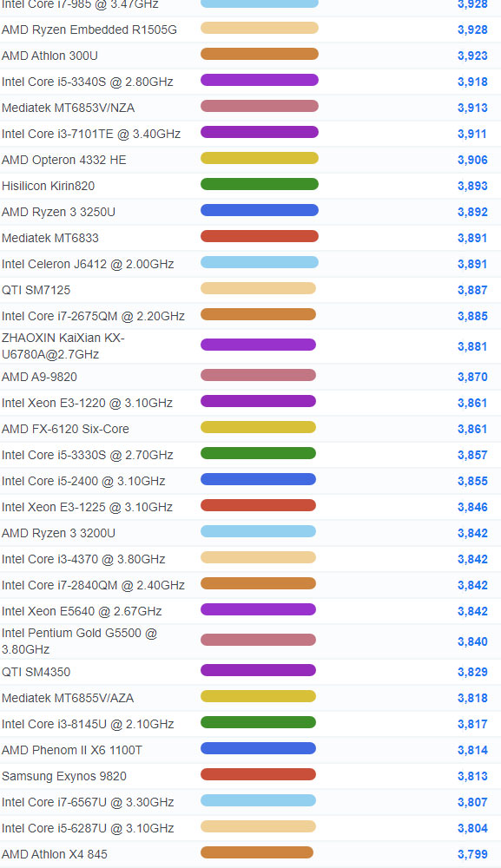Click the 3,807 score for Core i7-6567U
Viewport: 501px width, 868px height.
pos(472,802)
